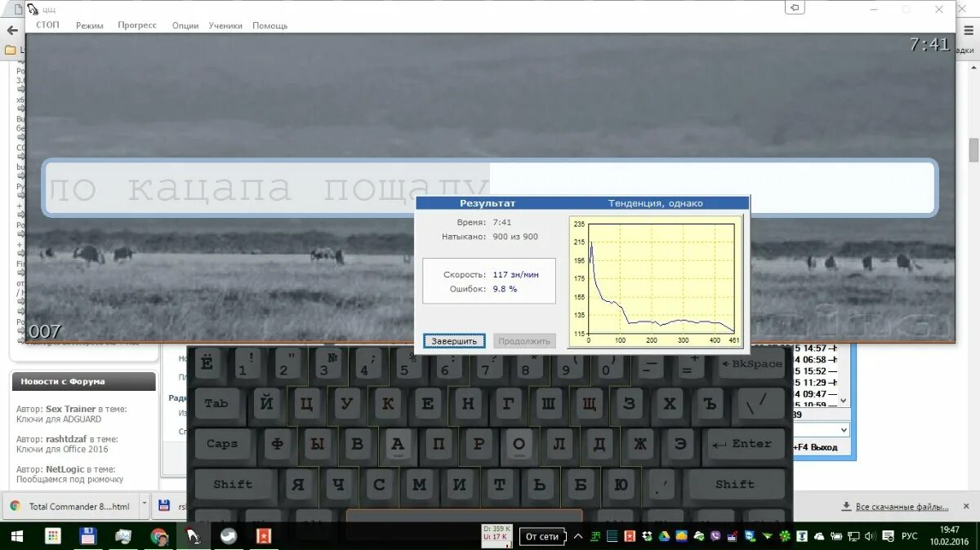Click the highlighted А key on keyboard

(398, 444)
